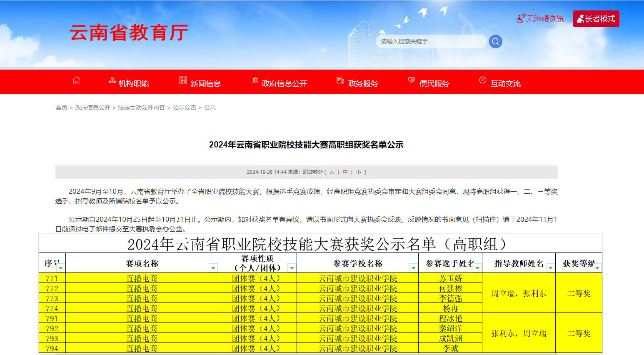
Task: Click the home icon in red navigation bar
Action: (76, 80)
